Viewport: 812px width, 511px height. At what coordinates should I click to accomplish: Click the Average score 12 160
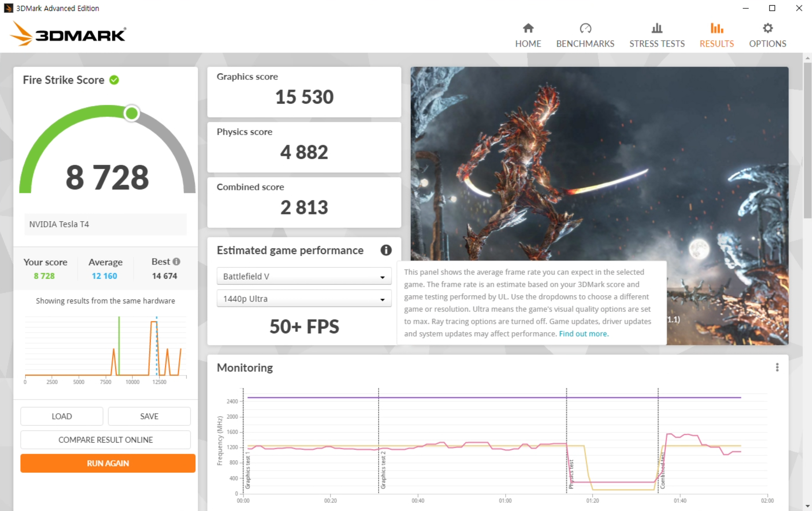pos(104,276)
